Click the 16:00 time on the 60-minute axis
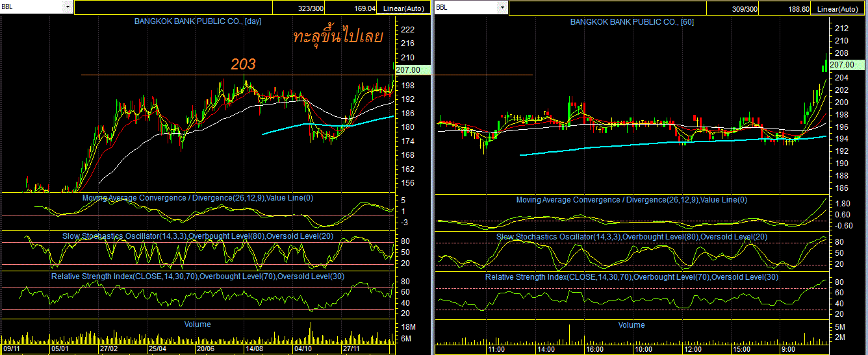 [594, 349]
